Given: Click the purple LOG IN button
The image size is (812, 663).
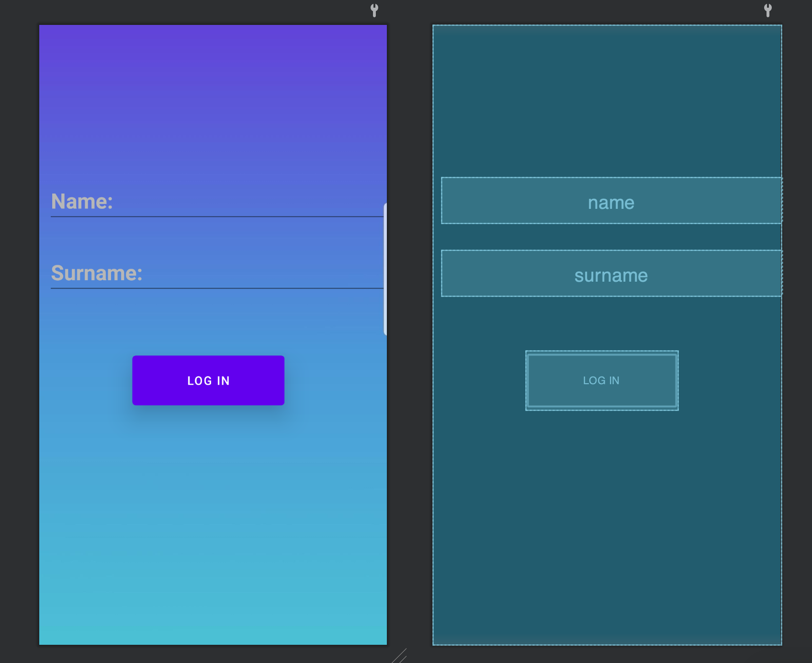Looking at the screenshot, I should [x=208, y=380].
